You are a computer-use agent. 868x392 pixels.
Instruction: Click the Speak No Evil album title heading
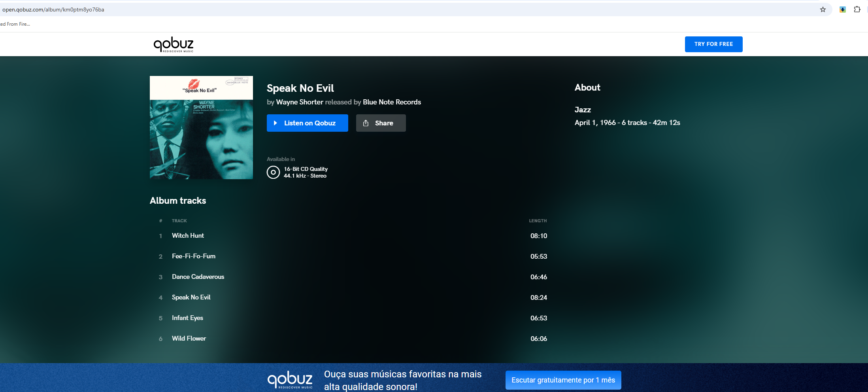click(x=300, y=88)
